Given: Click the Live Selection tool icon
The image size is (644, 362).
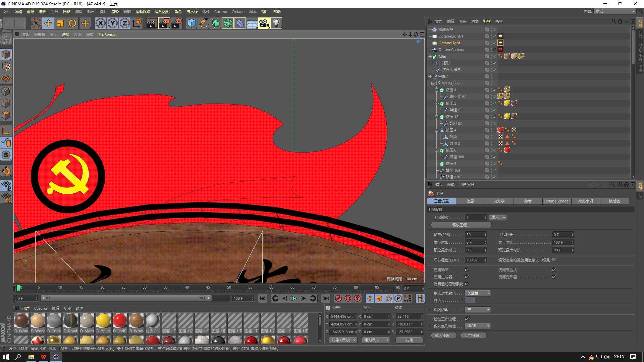Looking at the screenshot, I should 36,23.
